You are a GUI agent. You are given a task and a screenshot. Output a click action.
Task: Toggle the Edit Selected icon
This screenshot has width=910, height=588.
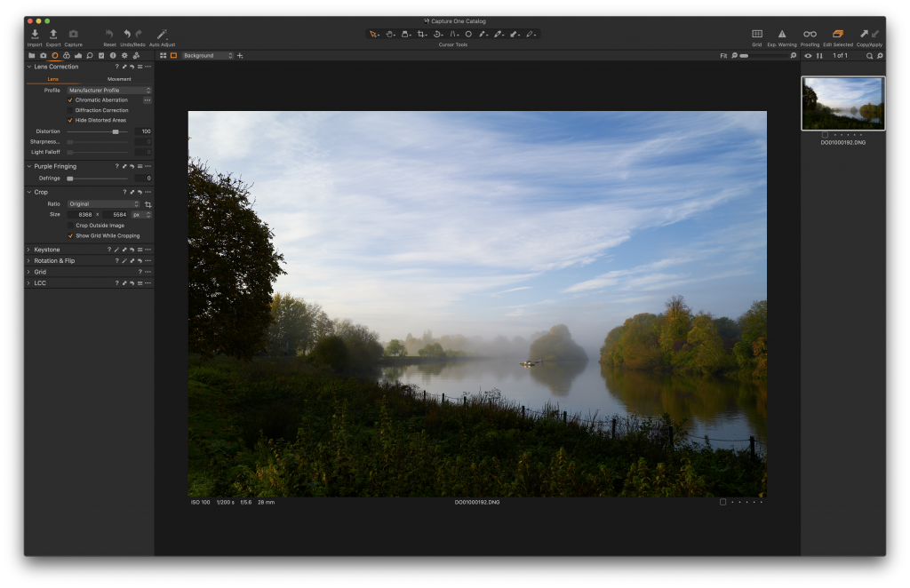pos(837,35)
